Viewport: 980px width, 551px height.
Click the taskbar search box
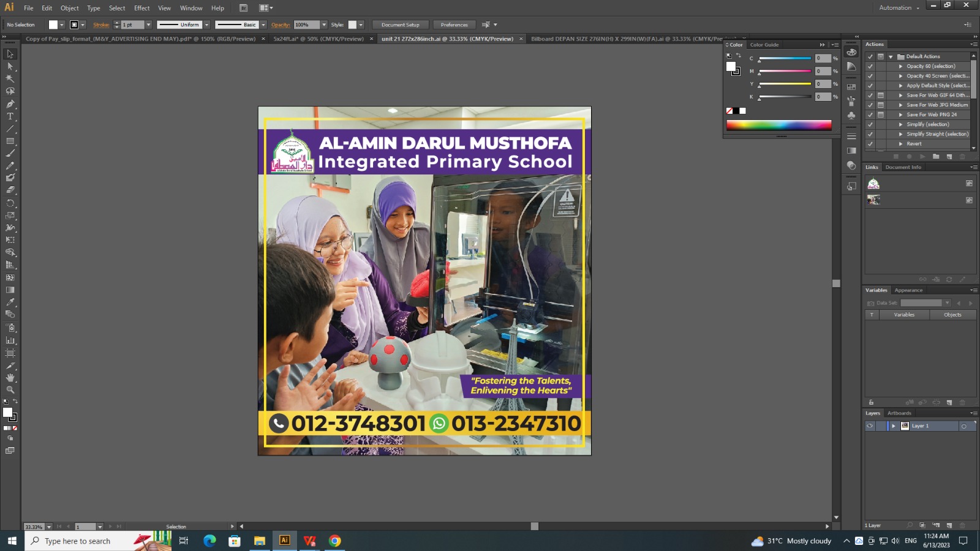[x=98, y=541]
